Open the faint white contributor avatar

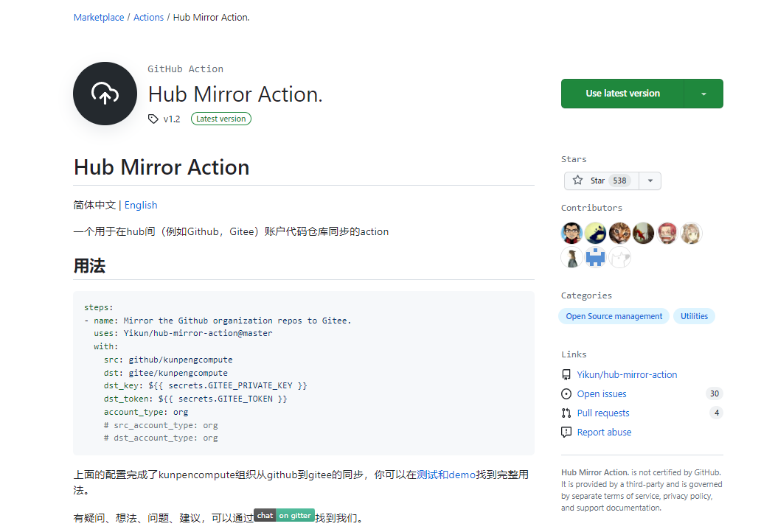pyautogui.click(x=619, y=257)
